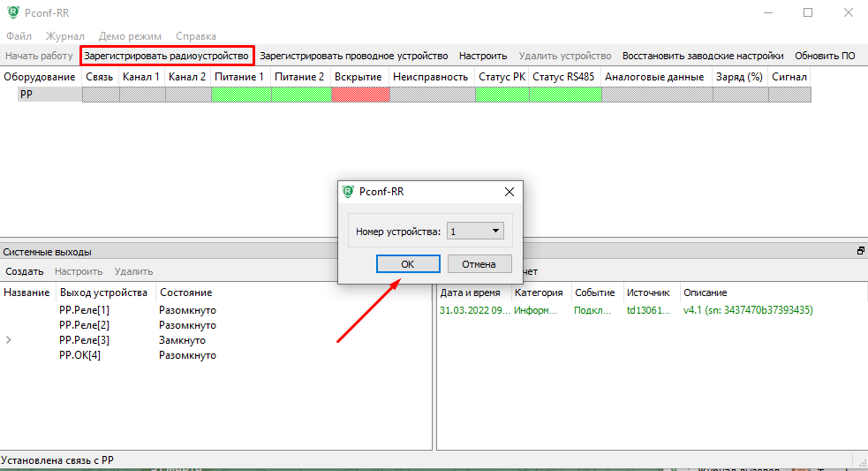This screenshot has height=471, width=868.
Task: Click Восстановить заводские настройки
Action: coord(702,56)
